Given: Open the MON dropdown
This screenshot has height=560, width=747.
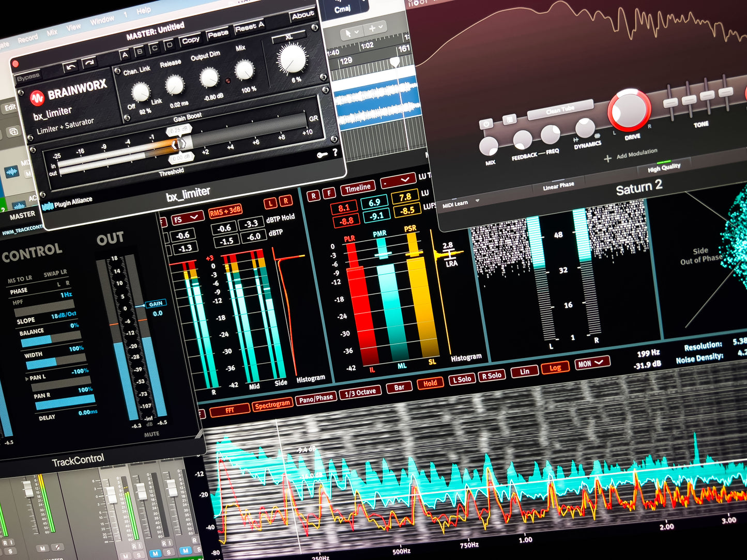Looking at the screenshot, I should pyautogui.click(x=591, y=363).
